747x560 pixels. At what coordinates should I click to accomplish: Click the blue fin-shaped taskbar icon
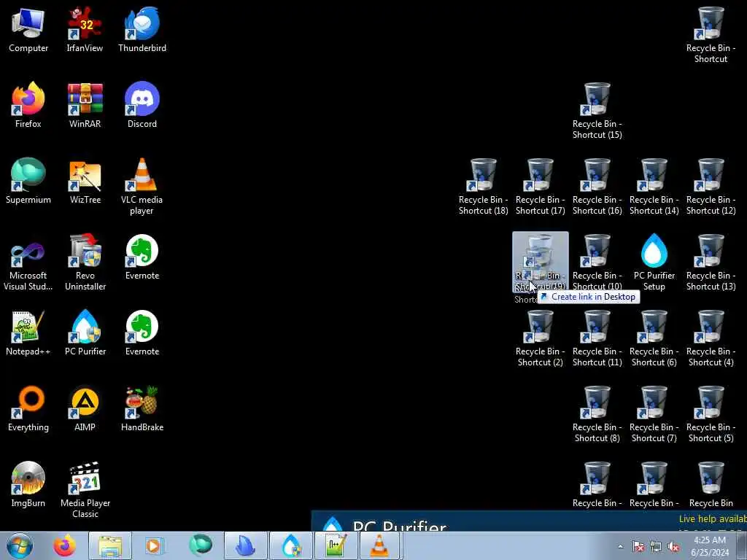246,545
